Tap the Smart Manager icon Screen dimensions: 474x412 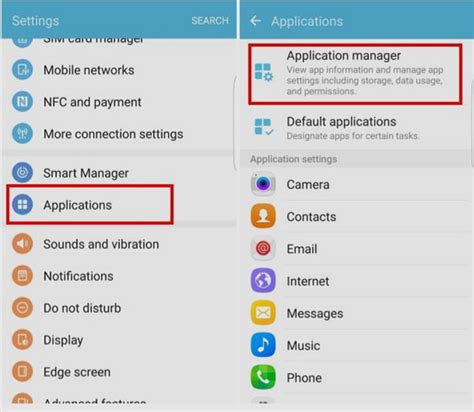point(22,173)
